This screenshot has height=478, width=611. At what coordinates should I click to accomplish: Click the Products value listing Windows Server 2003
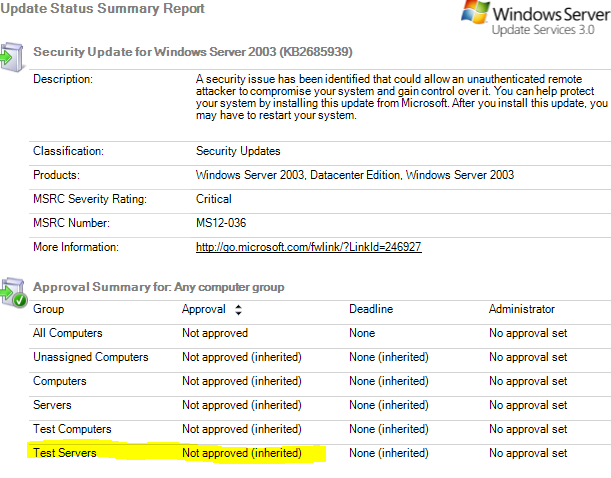coord(355,175)
